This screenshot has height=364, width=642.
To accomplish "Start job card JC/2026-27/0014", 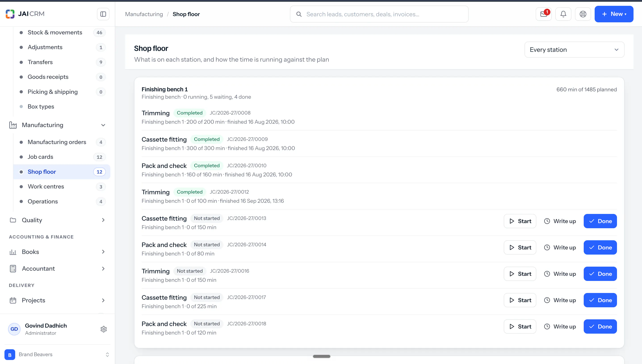I will [x=520, y=247].
